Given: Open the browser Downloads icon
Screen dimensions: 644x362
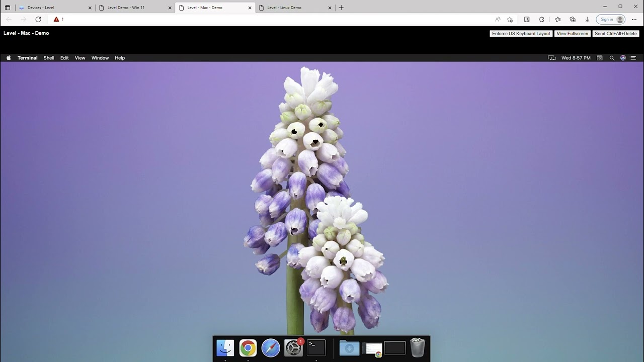Looking at the screenshot, I should tap(587, 19).
